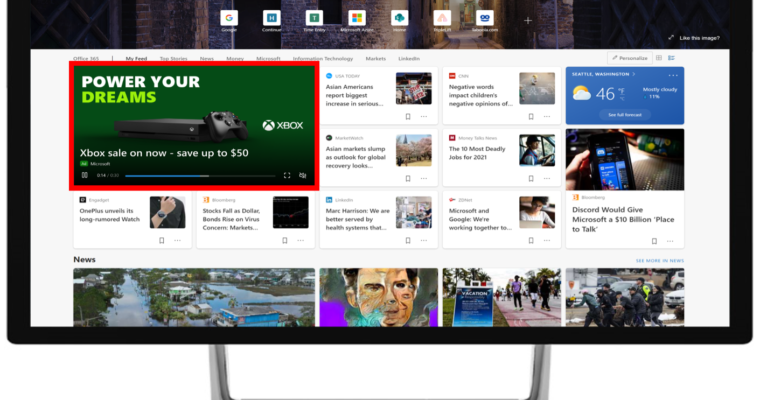Screen dimensions: 760x400
Task: Make the Xbox ad video fullscreen
Action: tap(287, 175)
